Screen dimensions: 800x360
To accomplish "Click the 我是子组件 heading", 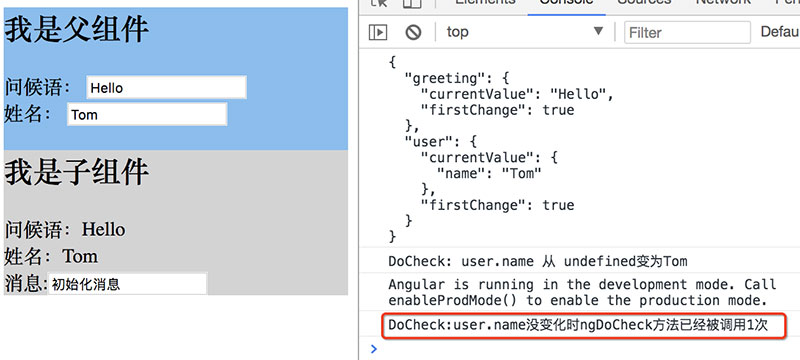I will [77, 172].
